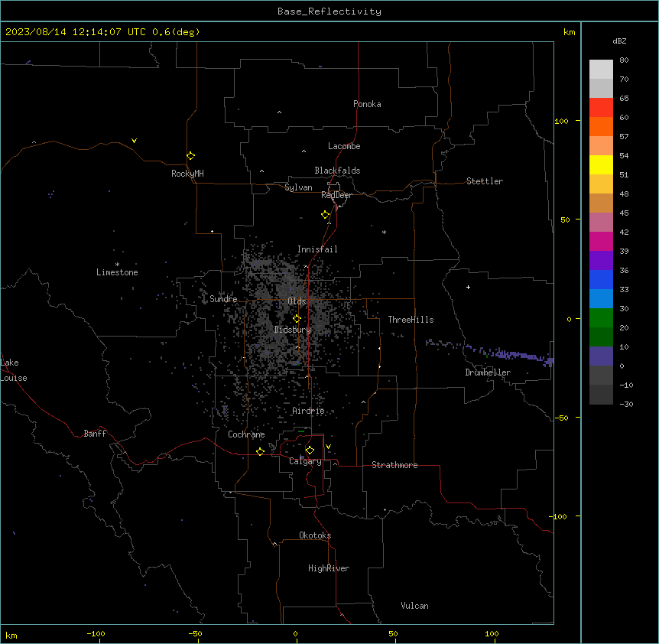Click the Sylvan label

tap(298, 187)
